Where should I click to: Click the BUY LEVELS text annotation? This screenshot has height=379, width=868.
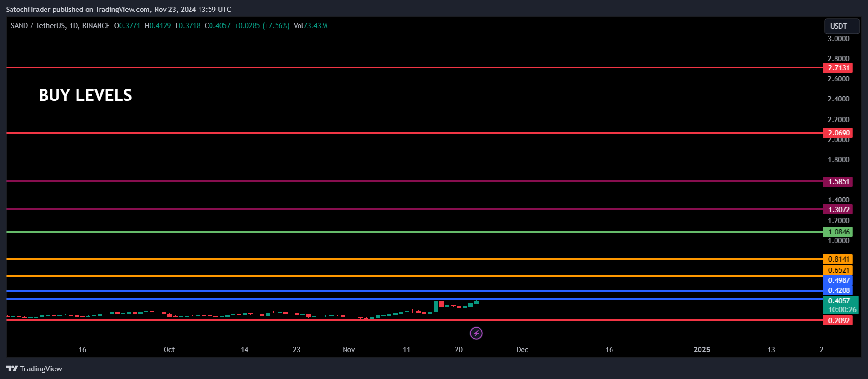click(x=85, y=95)
